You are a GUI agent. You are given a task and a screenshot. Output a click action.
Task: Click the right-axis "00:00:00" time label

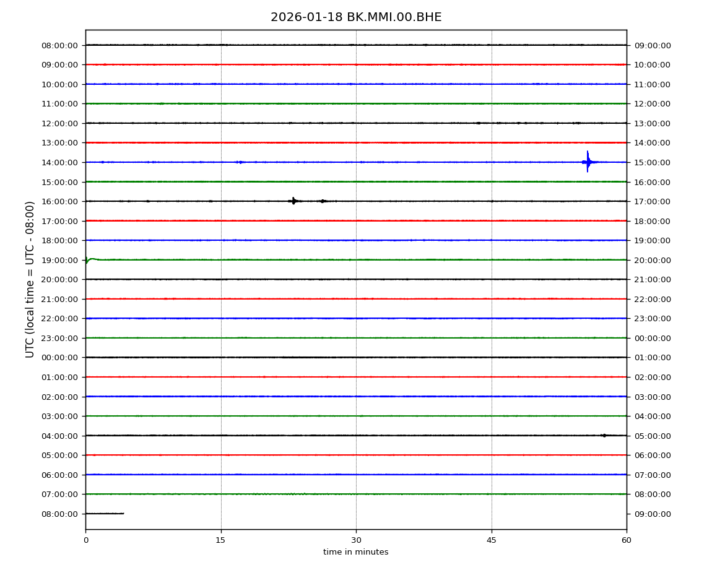[653, 338]
